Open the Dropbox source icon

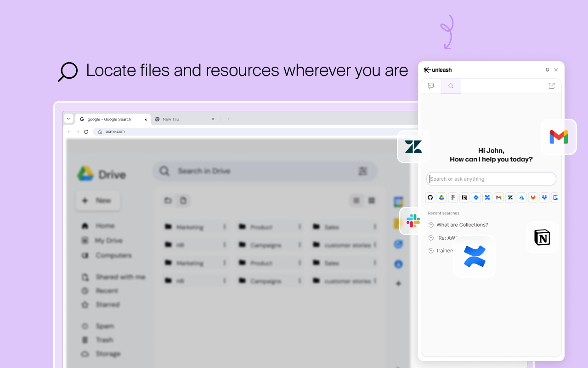[x=544, y=197]
